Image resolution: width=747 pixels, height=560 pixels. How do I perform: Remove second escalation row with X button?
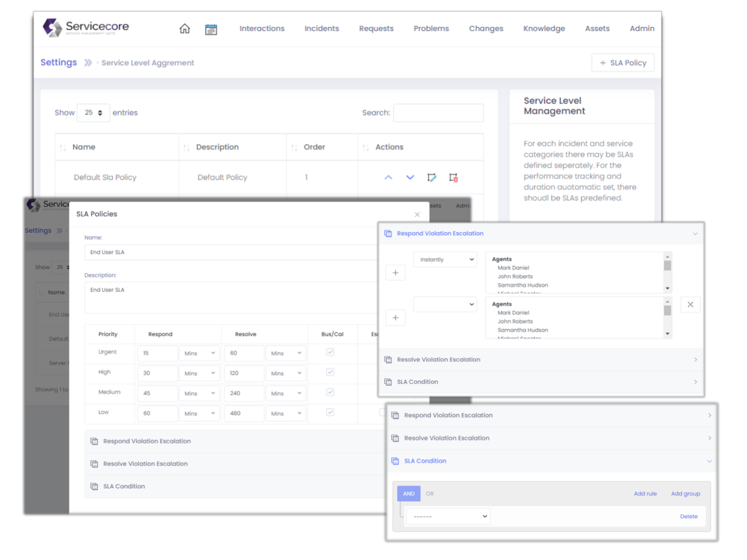[x=690, y=305]
